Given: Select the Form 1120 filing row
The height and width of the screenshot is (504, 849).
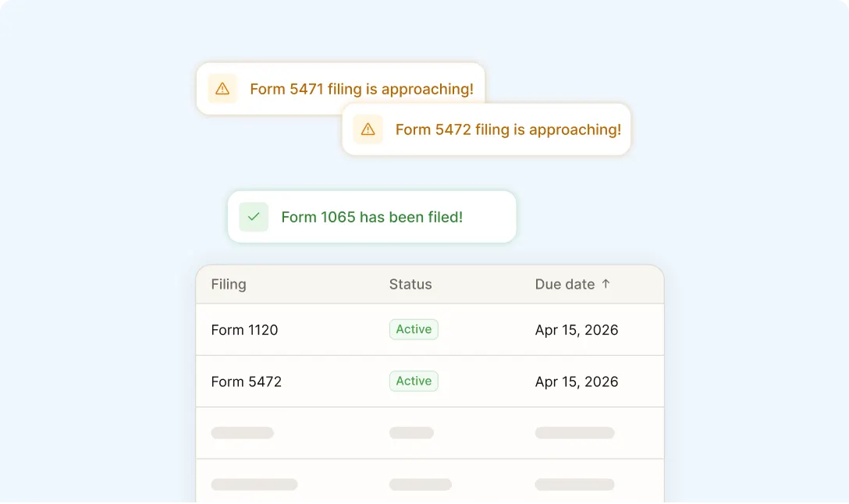Looking at the screenshot, I should point(244,330).
